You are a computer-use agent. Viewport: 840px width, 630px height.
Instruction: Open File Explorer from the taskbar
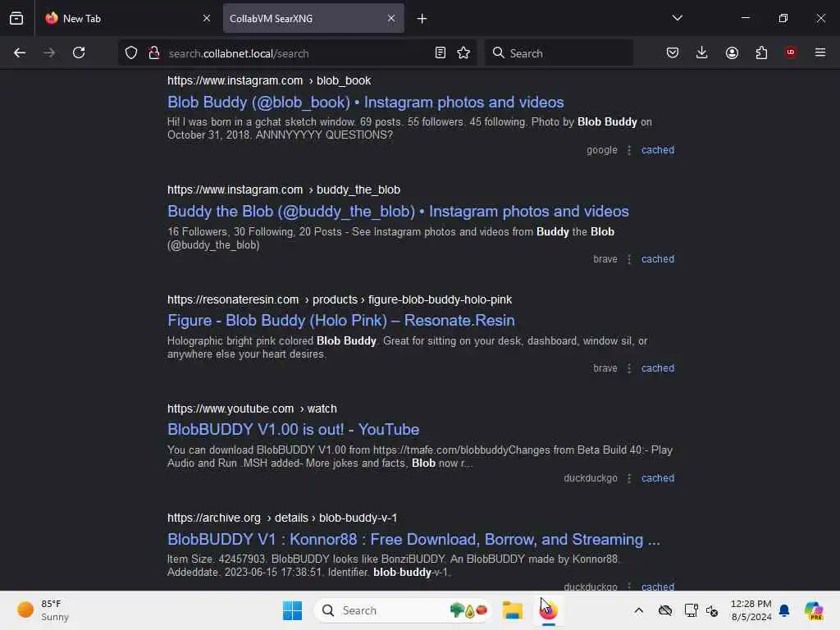click(512, 610)
